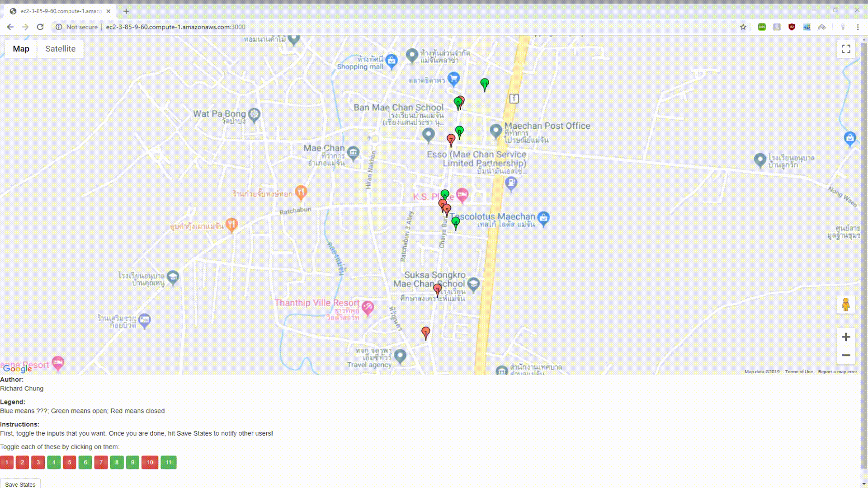Bookmark this page with the star icon
This screenshot has height=488, width=868.
(x=743, y=27)
